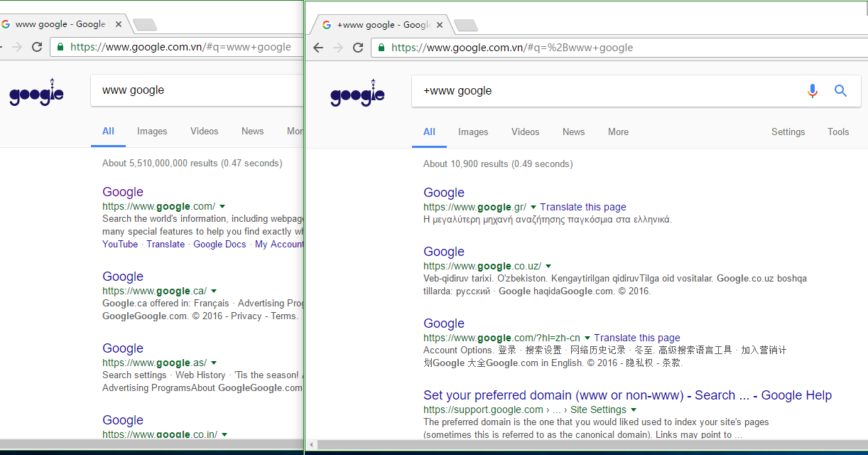Open the Google result above www.google.gr
Image resolution: width=868 pixels, height=455 pixels.
(x=444, y=193)
